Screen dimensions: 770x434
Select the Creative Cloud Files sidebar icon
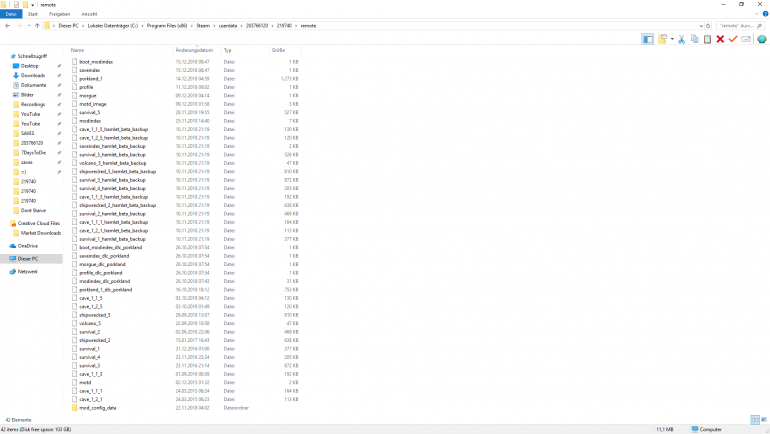[12, 223]
